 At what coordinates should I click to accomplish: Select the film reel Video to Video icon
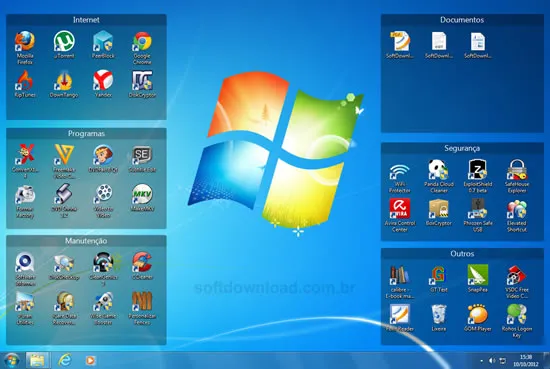tap(103, 194)
